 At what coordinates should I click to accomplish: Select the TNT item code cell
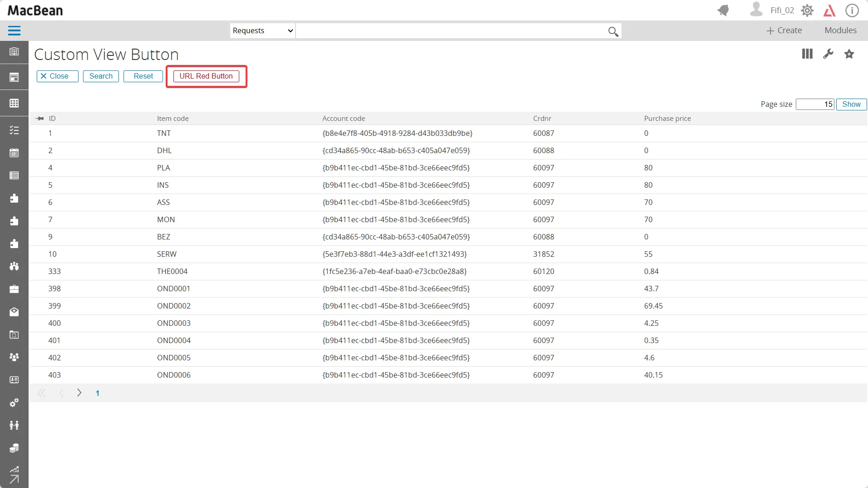[x=164, y=134]
